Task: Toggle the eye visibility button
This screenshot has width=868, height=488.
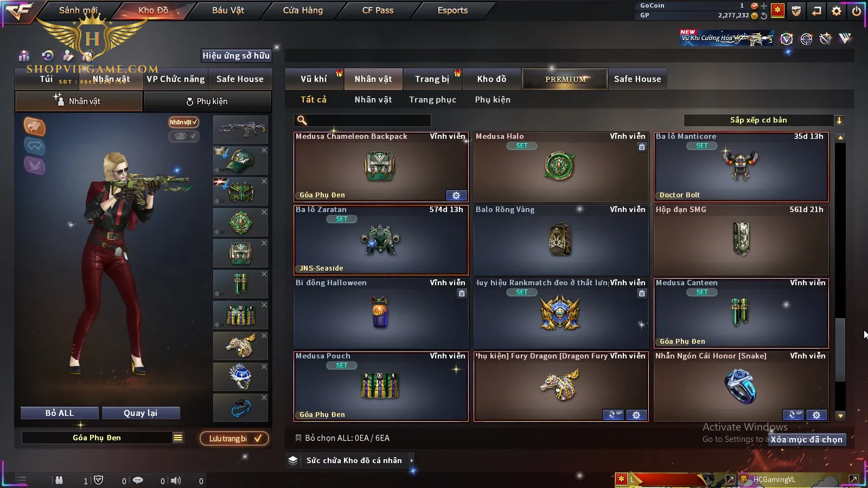Action: click(x=184, y=136)
